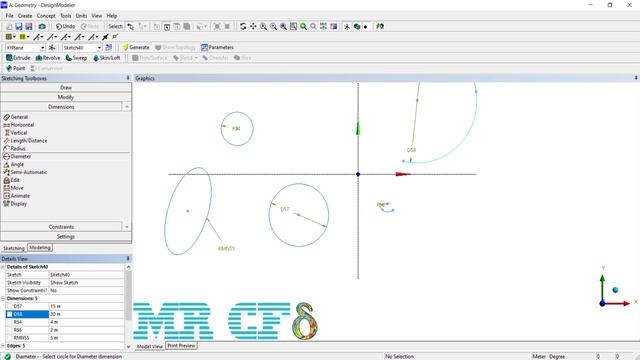Expand the Constraints toolbox section

tap(61, 227)
